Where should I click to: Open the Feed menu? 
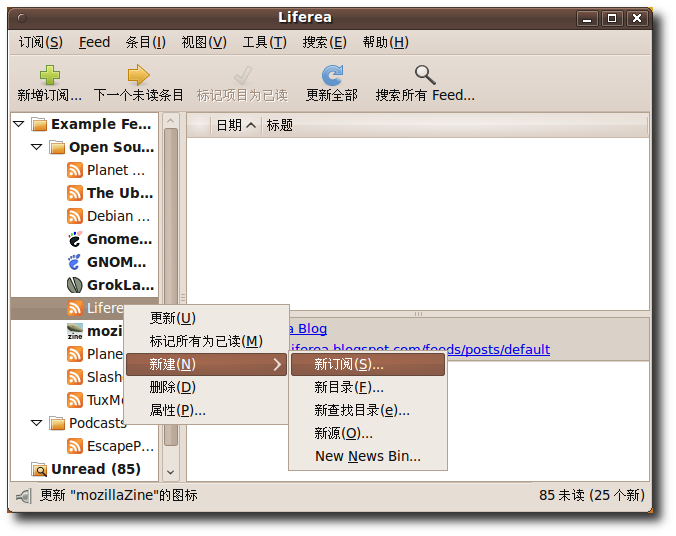point(94,42)
